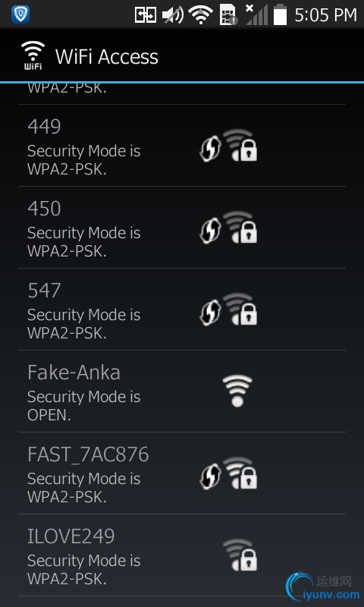Tap the shield app icon in status bar
This screenshot has height=607, width=364.
[20, 14]
